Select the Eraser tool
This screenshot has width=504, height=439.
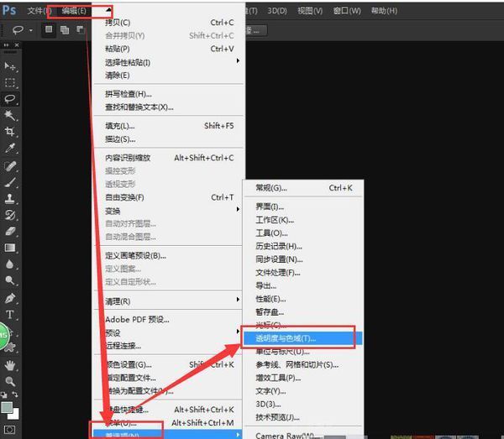[10, 231]
